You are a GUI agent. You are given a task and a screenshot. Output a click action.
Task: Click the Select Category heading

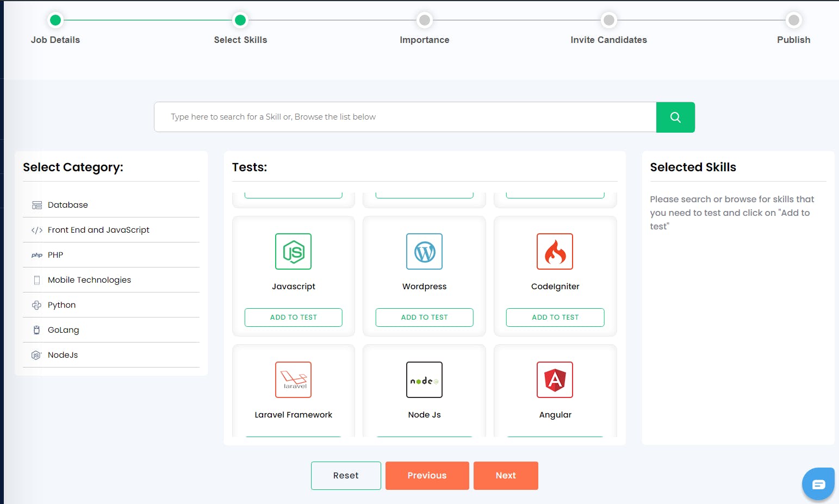click(73, 167)
